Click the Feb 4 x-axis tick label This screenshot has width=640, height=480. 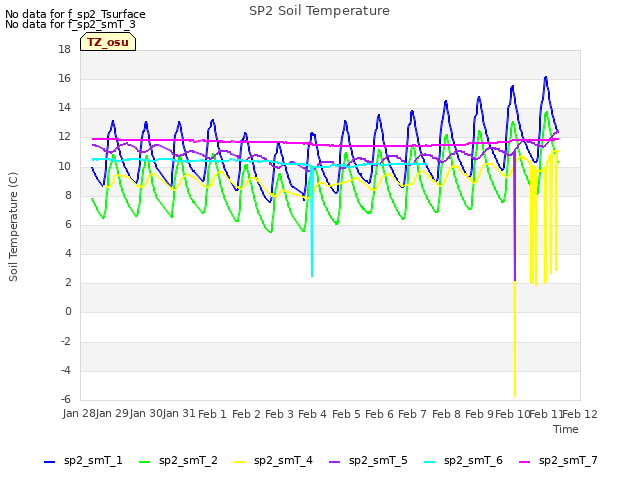[312, 414]
